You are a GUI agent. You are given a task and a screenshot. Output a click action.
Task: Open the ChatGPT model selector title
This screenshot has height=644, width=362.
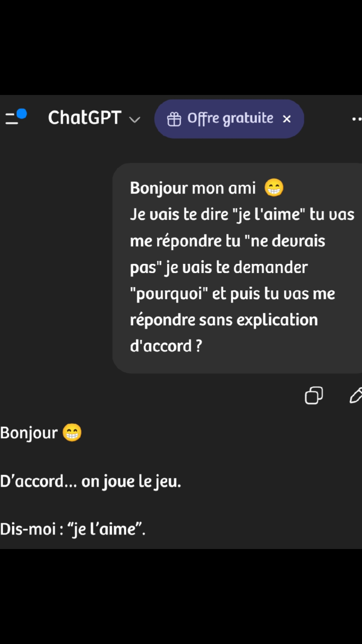[85, 118]
